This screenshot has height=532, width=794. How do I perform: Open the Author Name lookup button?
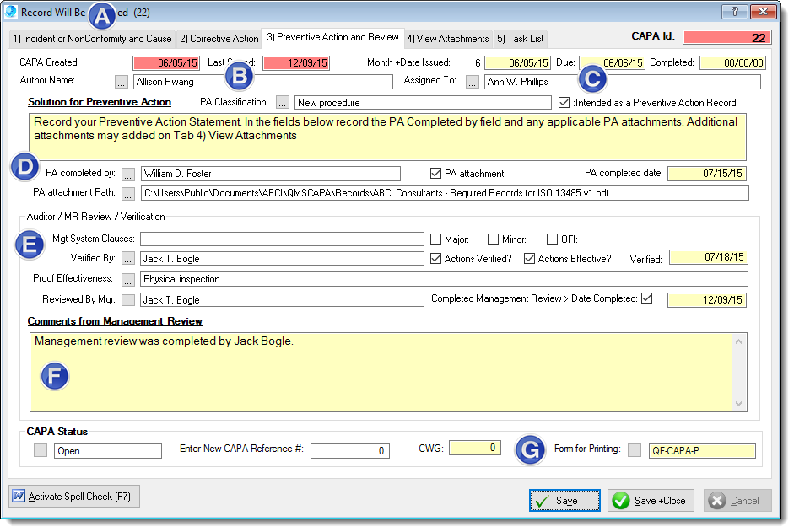[122, 82]
